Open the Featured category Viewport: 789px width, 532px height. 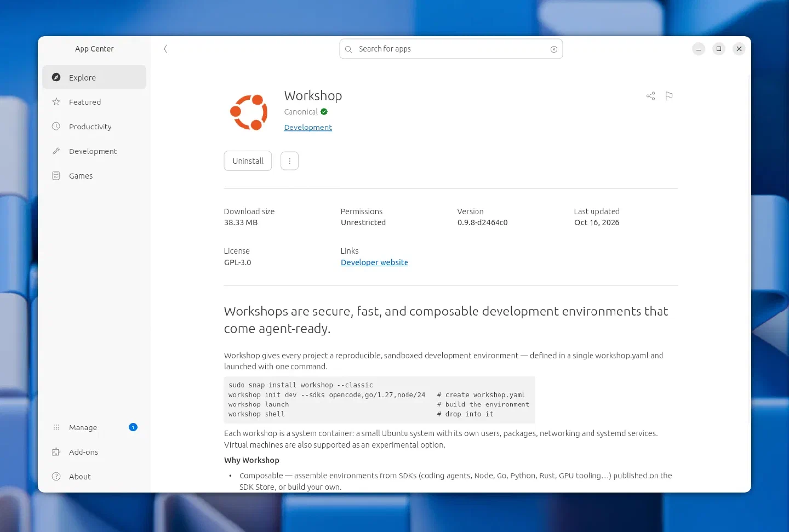(94, 102)
